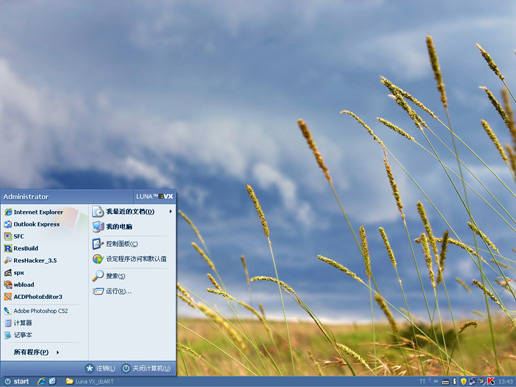
Task: Click the Log Off (注销) button
Action: [100, 368]
